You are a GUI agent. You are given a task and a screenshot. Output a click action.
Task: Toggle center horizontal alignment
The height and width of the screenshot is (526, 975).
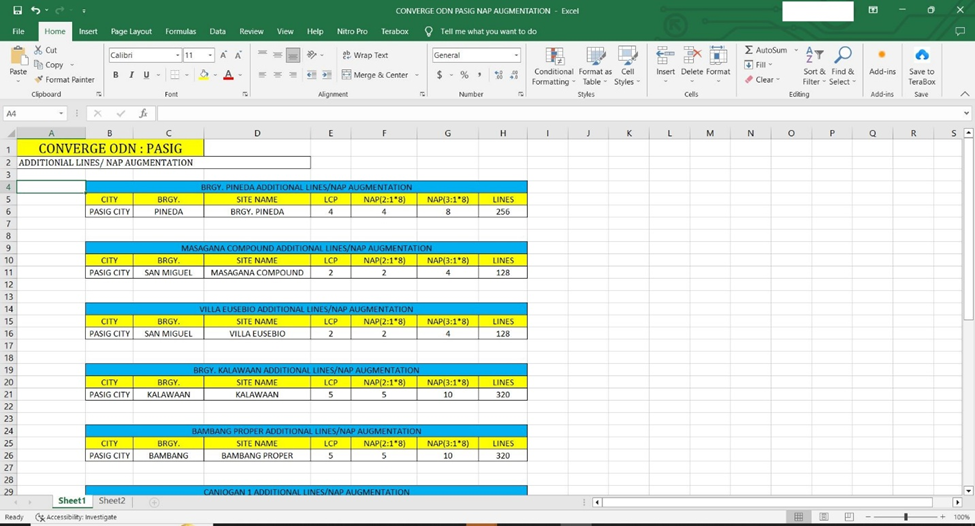(x=277, y=75)
